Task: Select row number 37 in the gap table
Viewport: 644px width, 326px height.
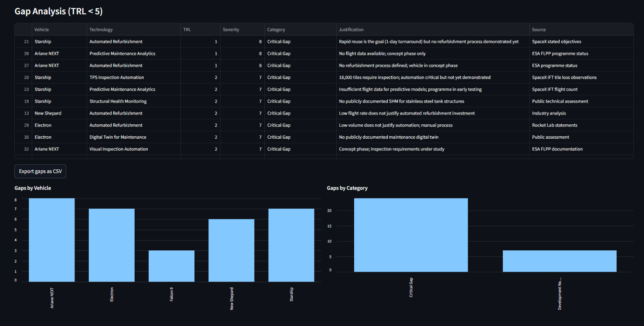Action: 23,65
